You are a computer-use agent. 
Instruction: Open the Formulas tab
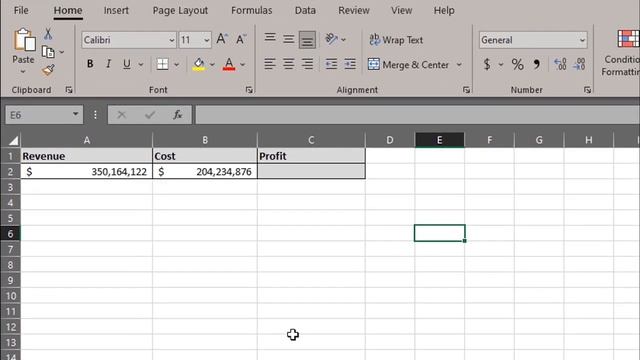(251, 10)
